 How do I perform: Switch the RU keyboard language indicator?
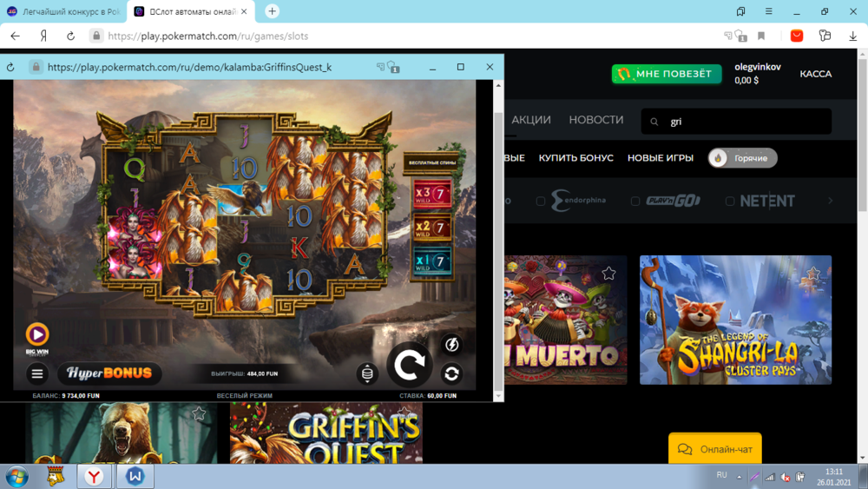pyautogui.click(x=721, y=475)
